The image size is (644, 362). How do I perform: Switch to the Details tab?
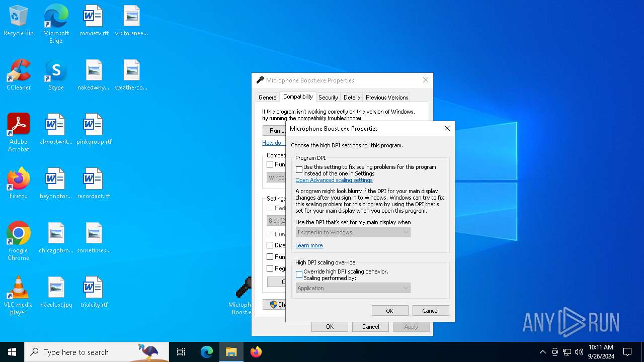352,98
